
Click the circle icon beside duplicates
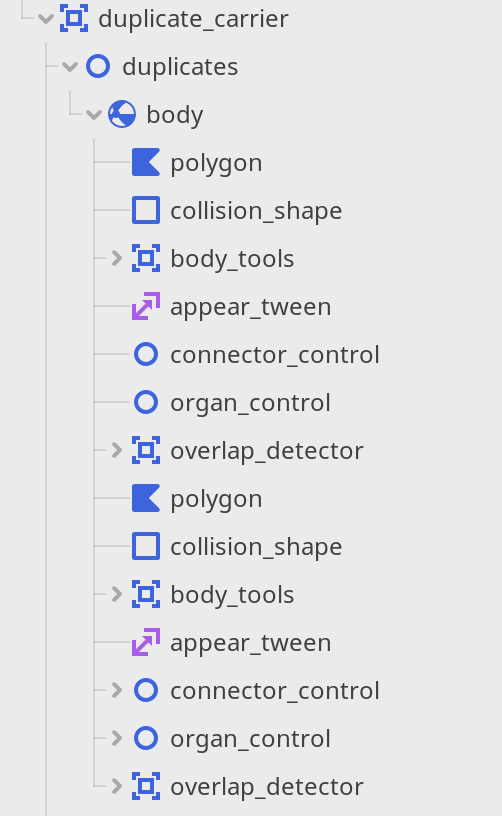click(x=98, y=67)
